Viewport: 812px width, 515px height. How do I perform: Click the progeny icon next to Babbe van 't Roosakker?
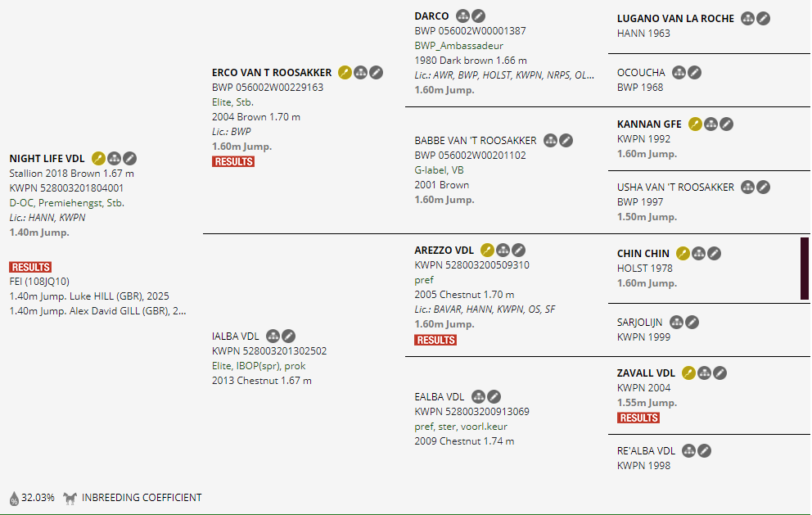551,141
